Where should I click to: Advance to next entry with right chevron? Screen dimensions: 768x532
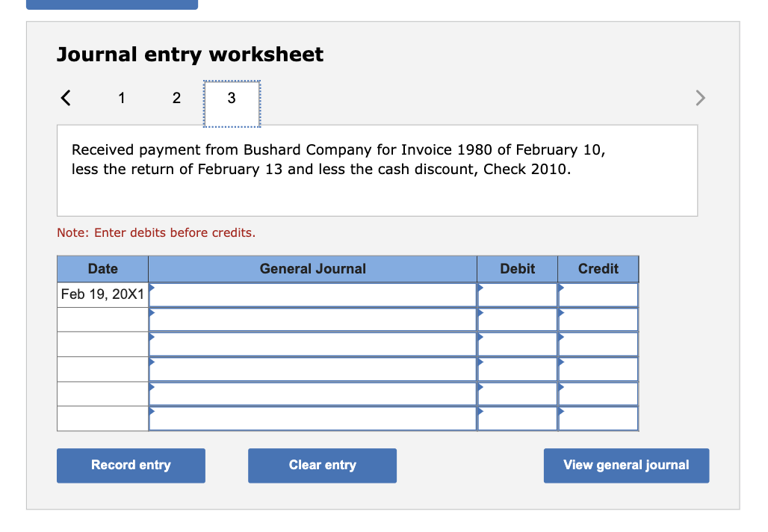(x=701, y=98)
